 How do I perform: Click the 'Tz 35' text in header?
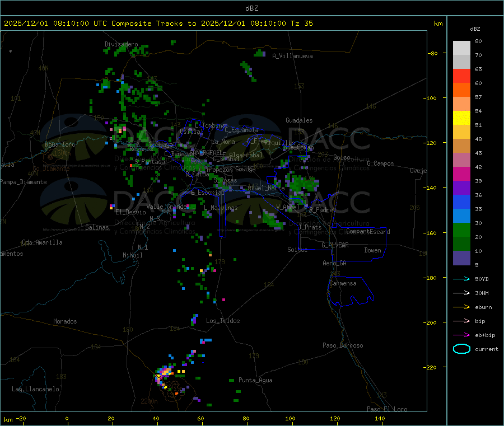[x=301, y=24]
